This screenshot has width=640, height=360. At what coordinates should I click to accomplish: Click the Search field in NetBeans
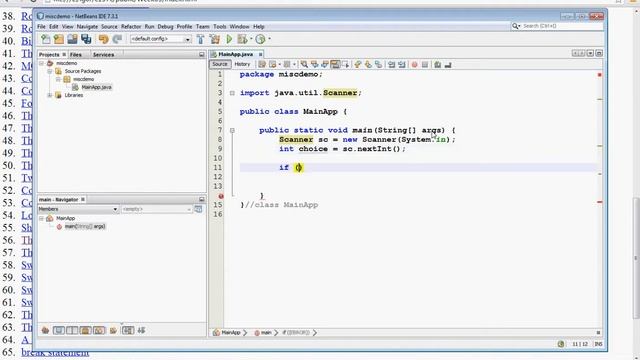click(562, 26)
